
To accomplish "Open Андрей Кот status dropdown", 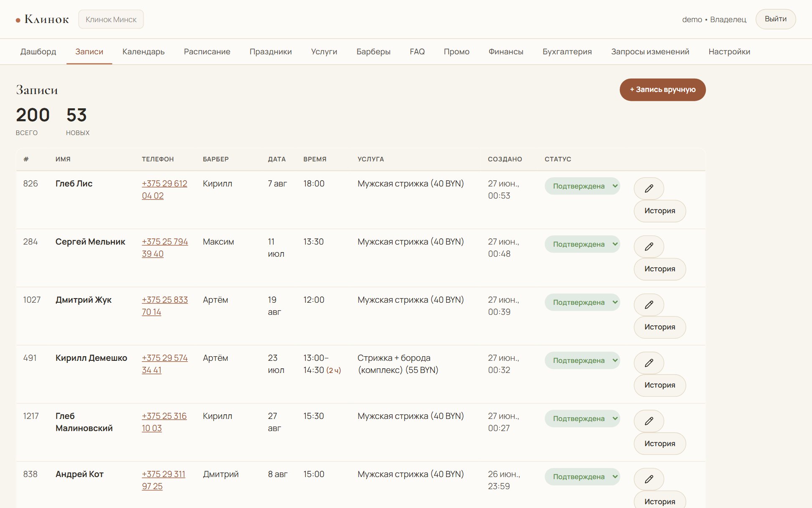I will point(582,477).
